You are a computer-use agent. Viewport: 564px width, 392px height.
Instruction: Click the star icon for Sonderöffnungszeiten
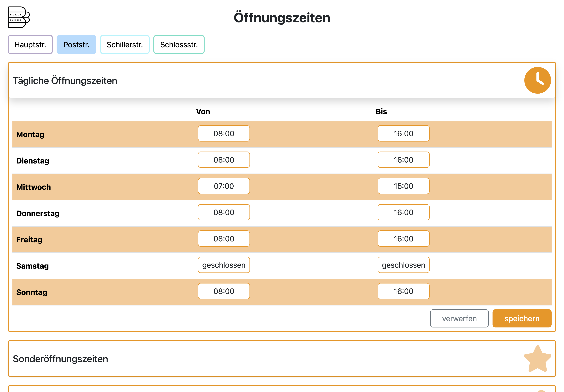(537, 359)
